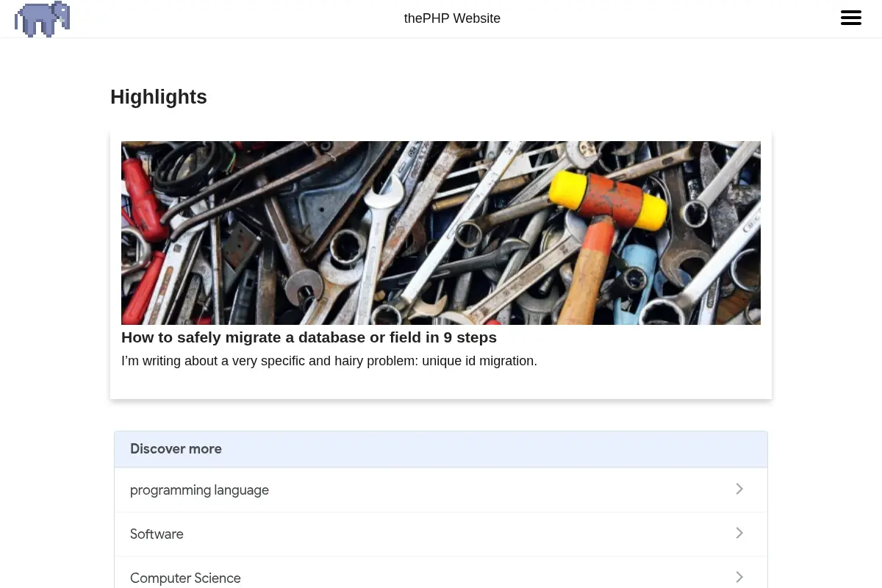Screen dimensions: 882x588
Task: Click the unique id migration summary text
Action: click(x=329, y=361)
